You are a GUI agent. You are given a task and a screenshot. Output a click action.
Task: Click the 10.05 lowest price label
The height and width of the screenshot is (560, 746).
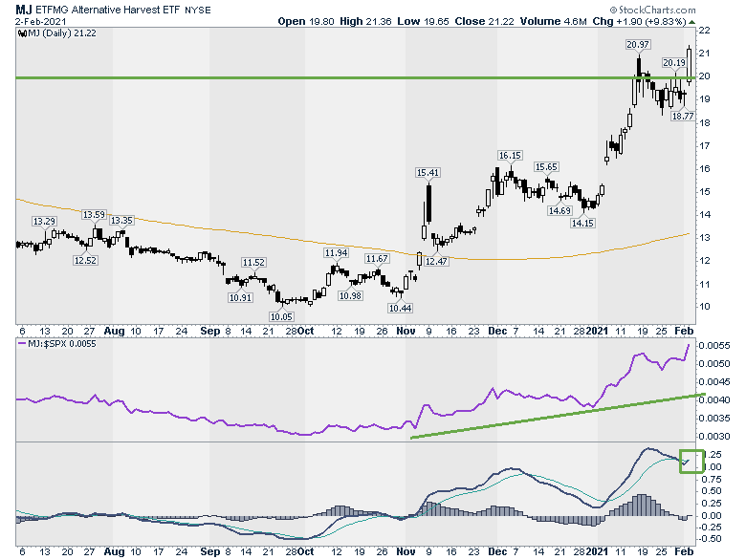tap(281, 316)
